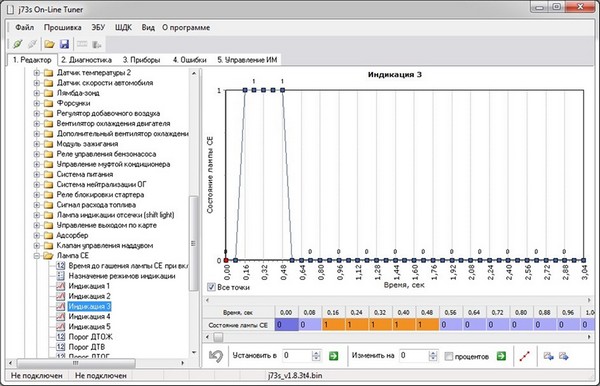Open the Порог ДТОЖ parameter

[x=90, y=337]
